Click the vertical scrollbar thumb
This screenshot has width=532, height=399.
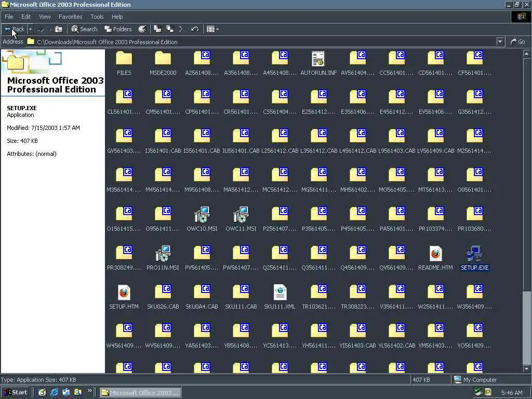pyautogui.click(x=526, y=327)
